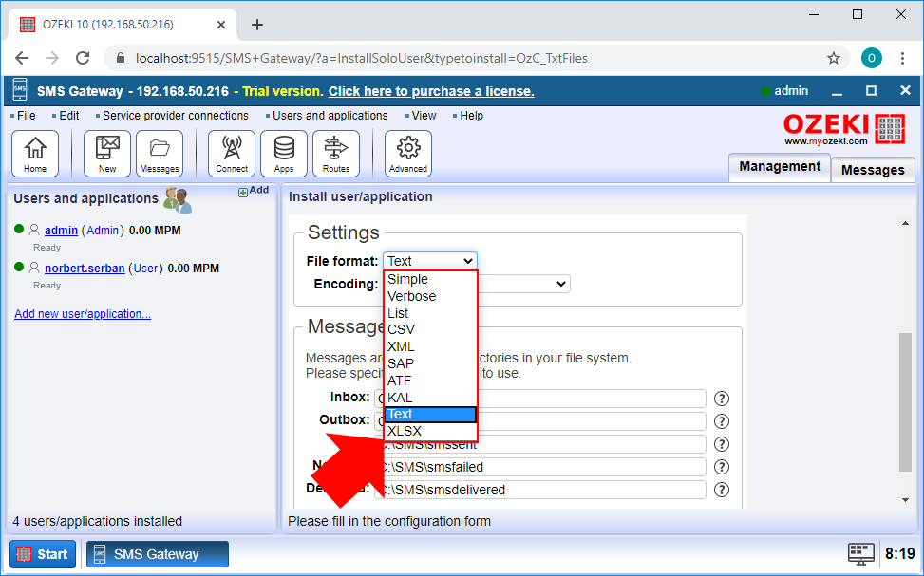Viewport: 924px width, 576px height.
Task: Click here to purchase a license link
Action: point(431,91)
